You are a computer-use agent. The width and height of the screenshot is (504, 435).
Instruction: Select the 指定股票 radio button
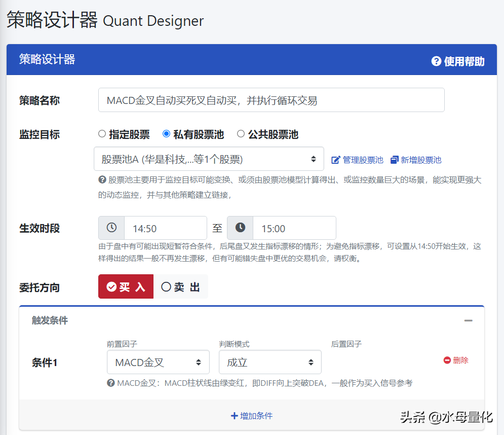[102, 134]
